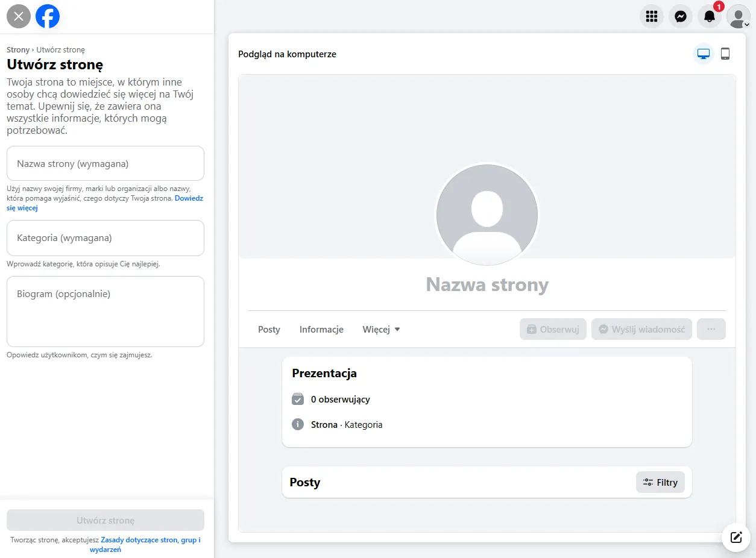Open the Messenger icon in the top bar
756x558 pixels.
[x=681, y=16]
